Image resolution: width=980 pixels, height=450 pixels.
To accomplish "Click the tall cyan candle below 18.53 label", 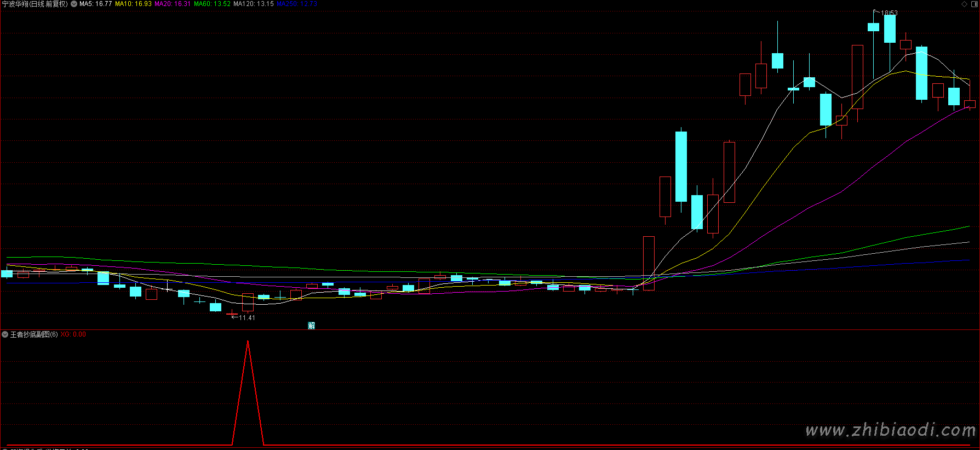I will pyautogui.click(x=890, y=29).
